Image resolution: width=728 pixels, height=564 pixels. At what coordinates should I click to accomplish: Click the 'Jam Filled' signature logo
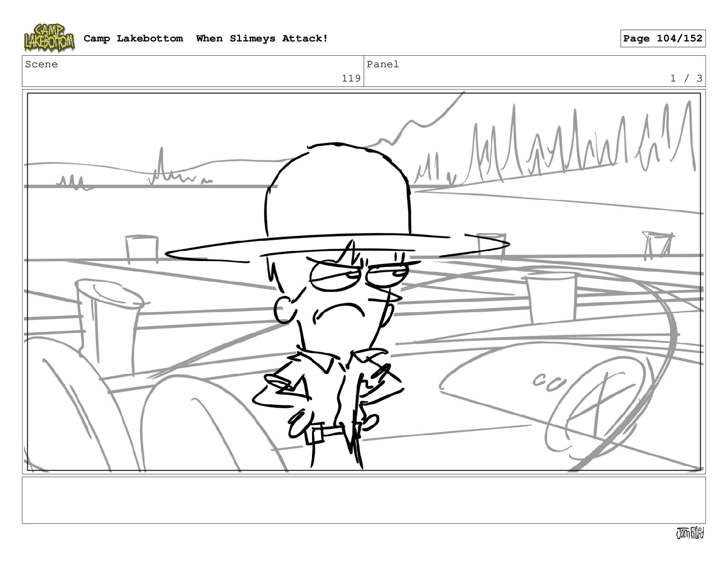[x=690, y=533]
